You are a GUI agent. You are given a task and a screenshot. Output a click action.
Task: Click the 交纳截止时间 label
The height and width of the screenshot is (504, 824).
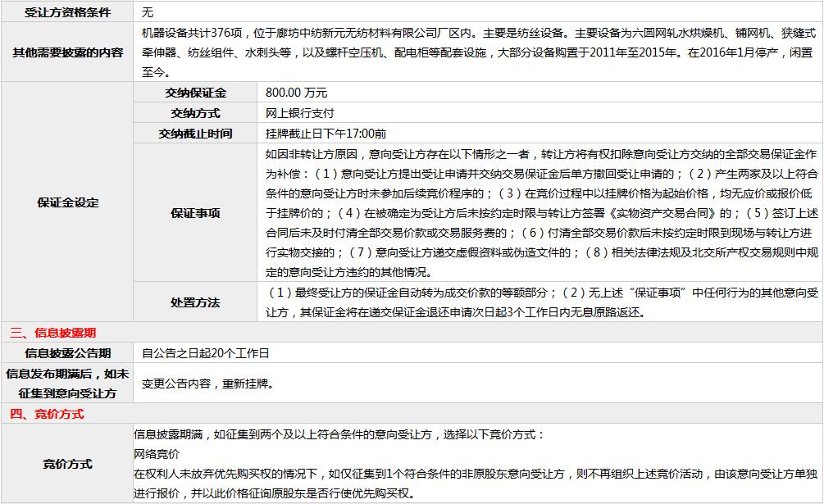(195, 134)
